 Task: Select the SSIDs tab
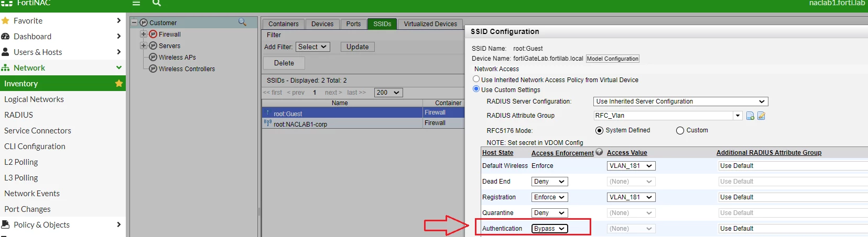click(382, 24)
